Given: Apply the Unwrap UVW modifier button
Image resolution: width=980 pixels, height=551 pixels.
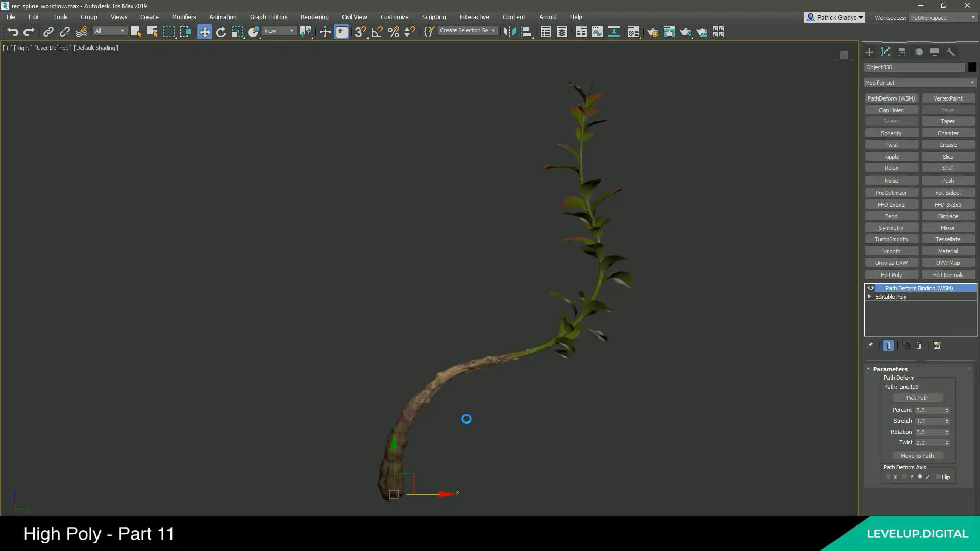Looking at the screenshot, I should tap(891, 263).
